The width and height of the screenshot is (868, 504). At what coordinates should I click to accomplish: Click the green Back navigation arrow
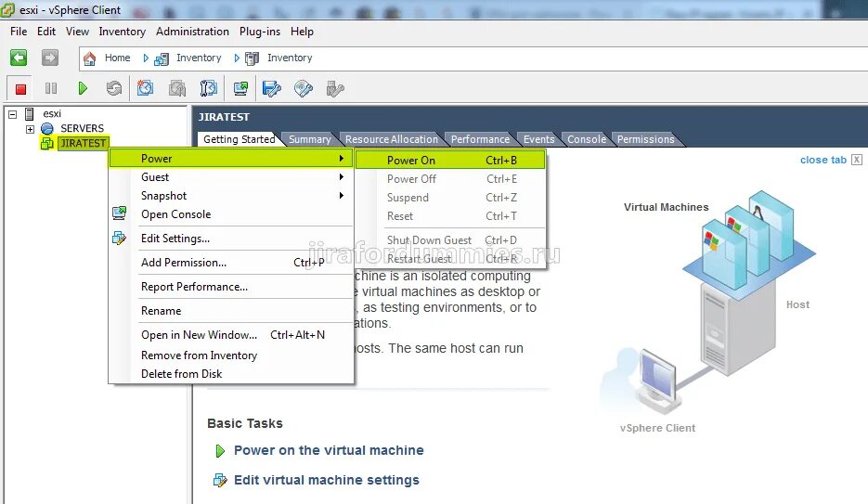(19, 58)
